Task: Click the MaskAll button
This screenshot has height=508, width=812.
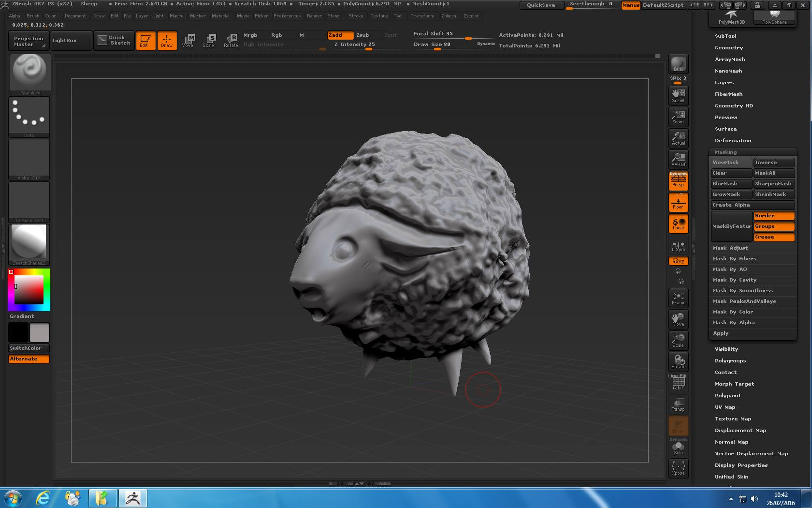Action: point(774,173)
